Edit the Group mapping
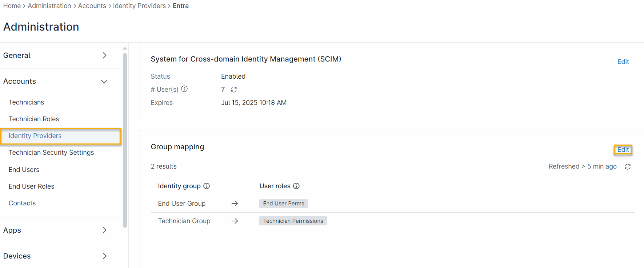 623,150
